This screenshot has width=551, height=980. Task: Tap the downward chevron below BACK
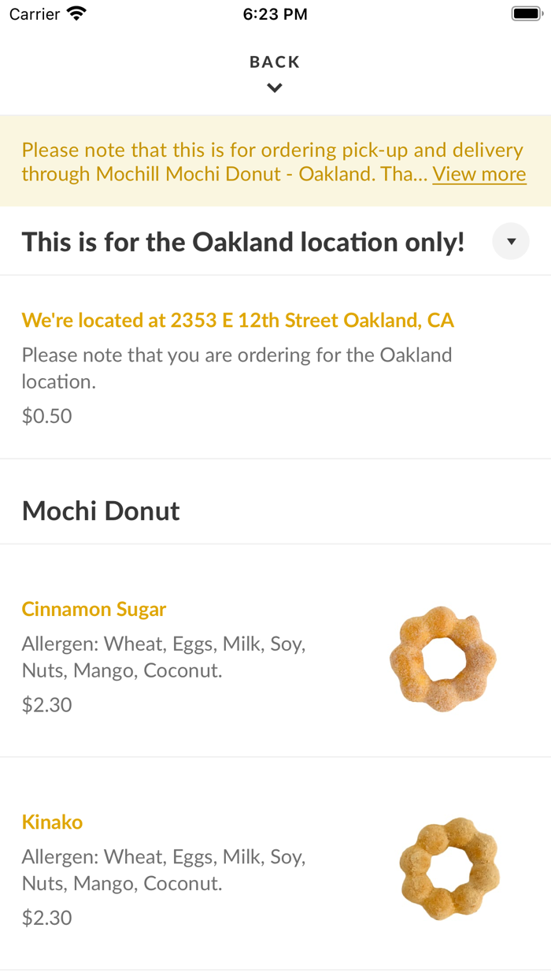[275, 87]
